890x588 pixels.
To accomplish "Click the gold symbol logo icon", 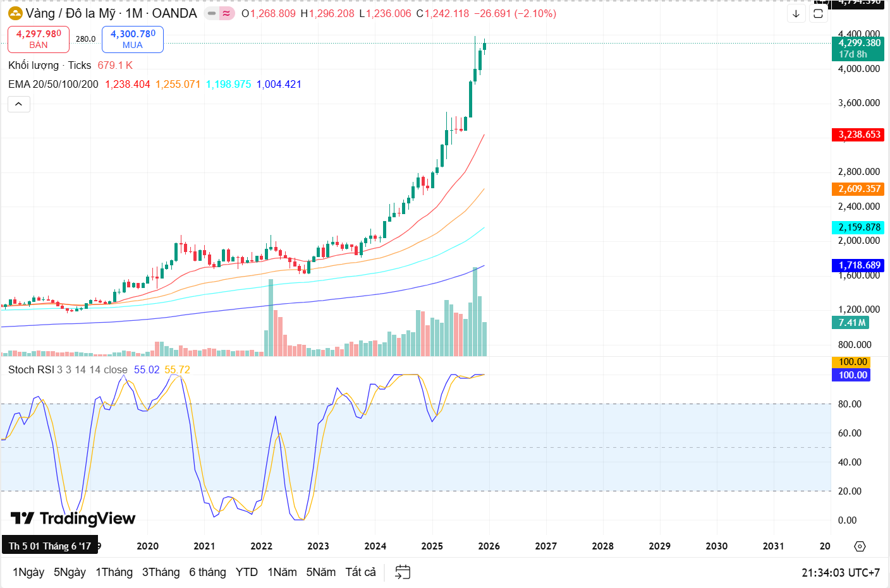I will coord(15,13).
